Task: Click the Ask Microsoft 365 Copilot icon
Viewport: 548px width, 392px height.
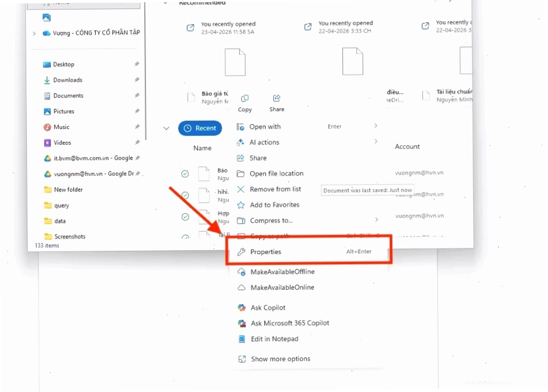Action: pyautogui.click(x=242, y=323)
